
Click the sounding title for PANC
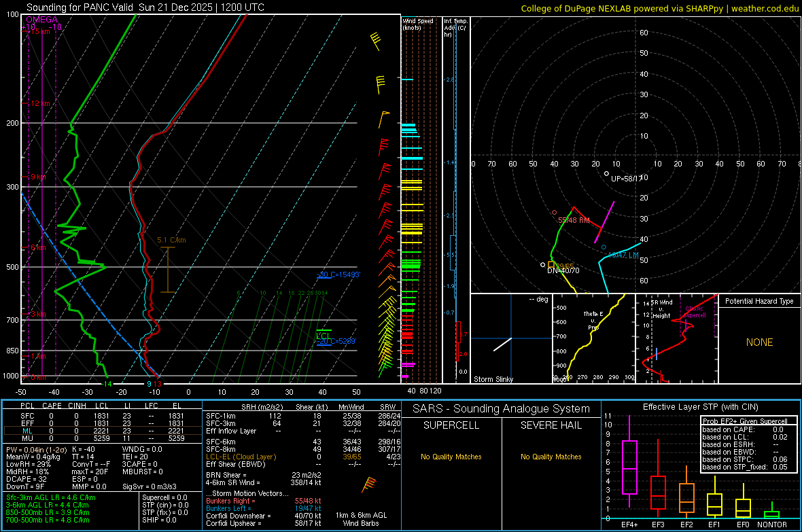click(x=145, y=7)
